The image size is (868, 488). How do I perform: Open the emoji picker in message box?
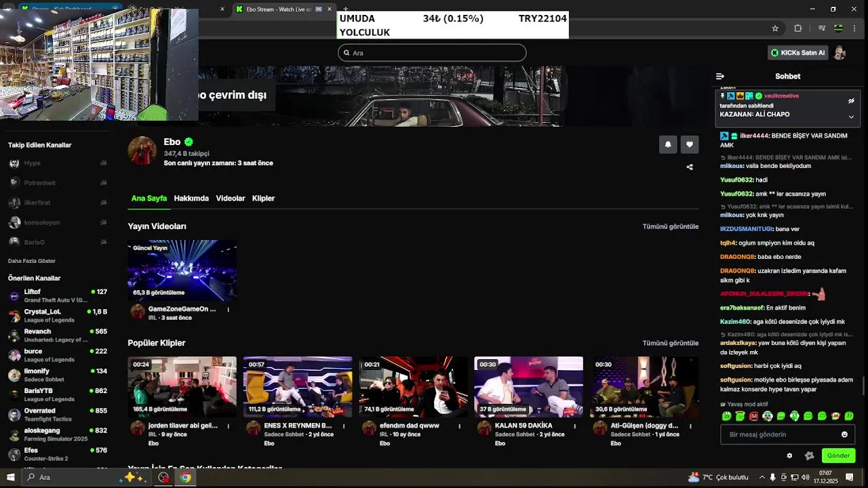tap(844, 434)
